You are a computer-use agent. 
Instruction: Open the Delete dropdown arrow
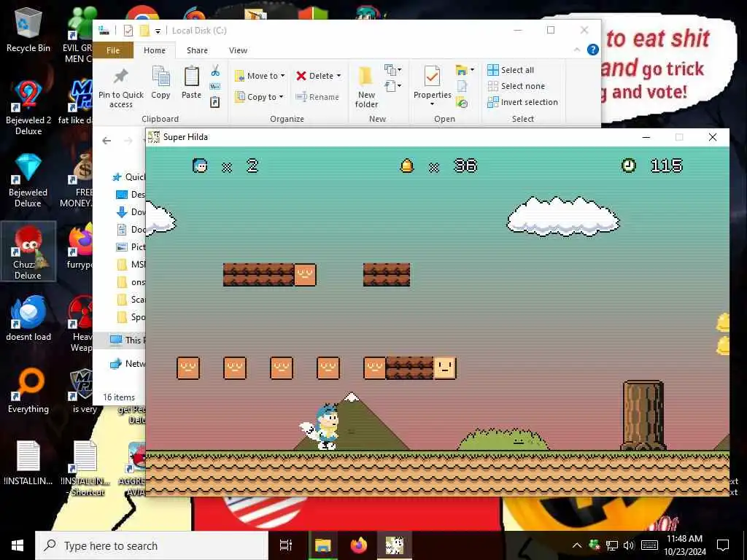coord(338,76)
